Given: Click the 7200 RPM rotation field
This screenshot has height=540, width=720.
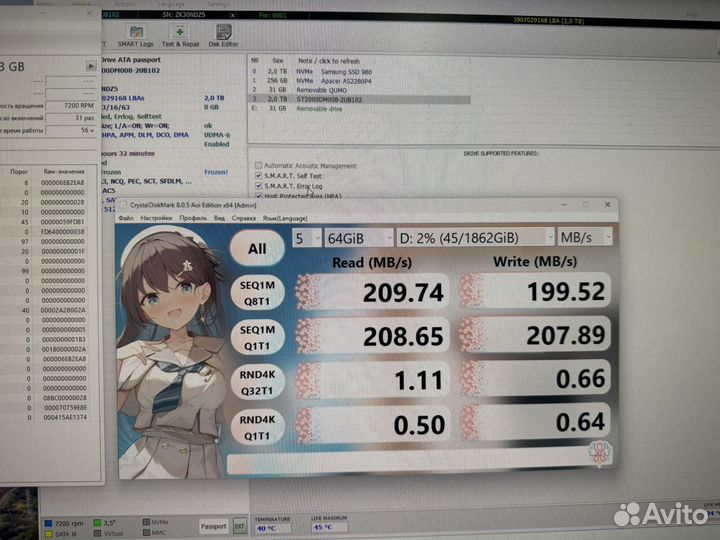Looking at the screenshot, I should tap(70, 106).
